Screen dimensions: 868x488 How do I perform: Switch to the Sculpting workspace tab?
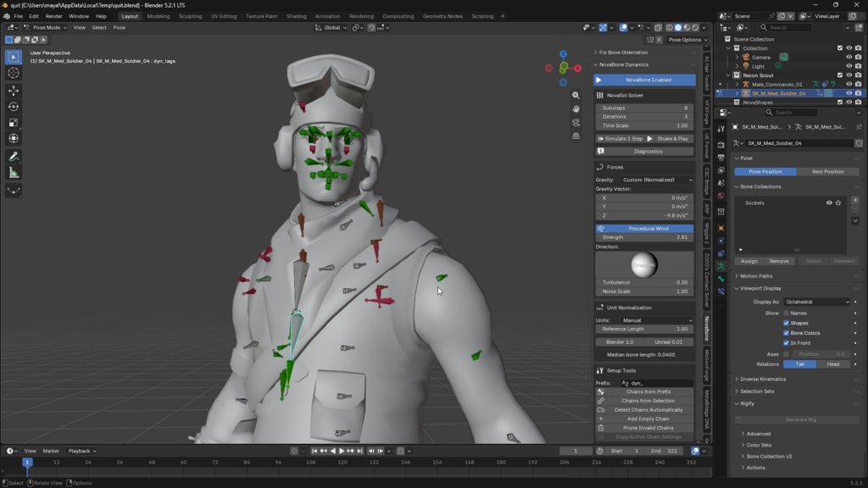(x=190, y=16)
